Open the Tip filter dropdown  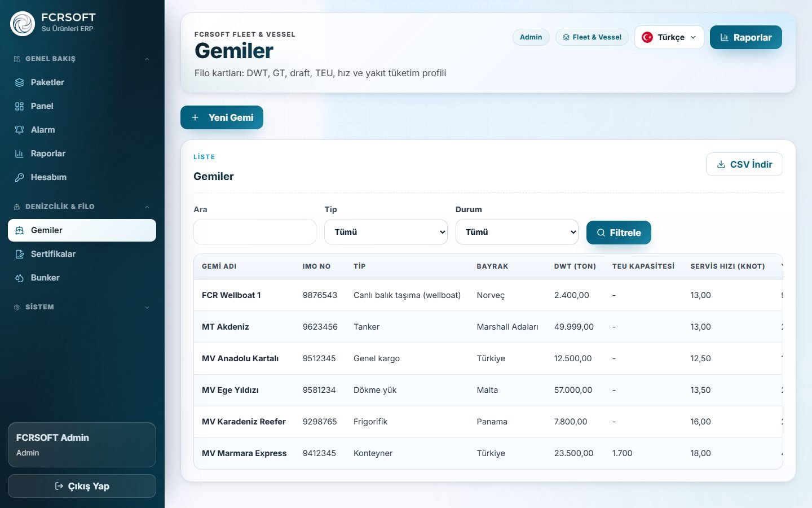[386, 232]
